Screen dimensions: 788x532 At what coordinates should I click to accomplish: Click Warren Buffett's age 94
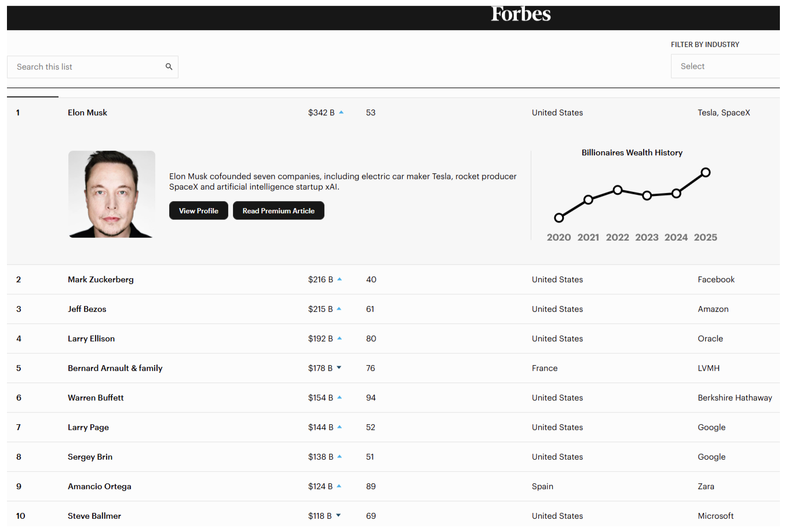pyautogui.click(x=371, y=398)
